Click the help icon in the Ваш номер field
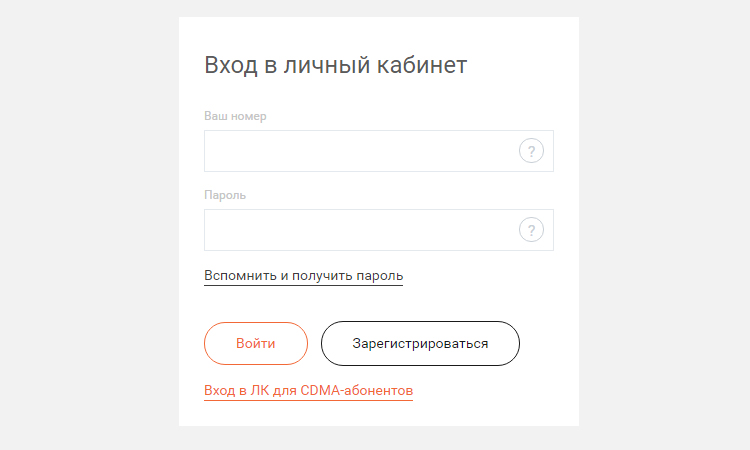 [x=531, y=152]
